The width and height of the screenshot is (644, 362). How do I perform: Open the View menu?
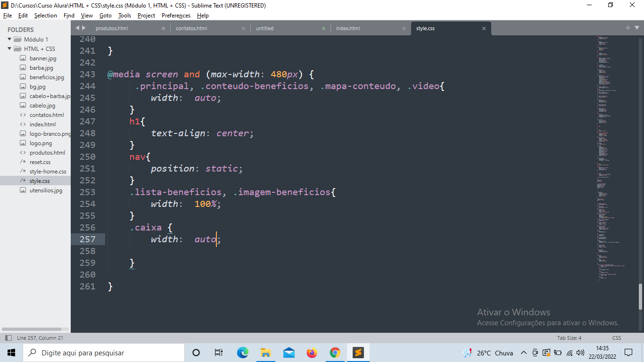point(87,16)
